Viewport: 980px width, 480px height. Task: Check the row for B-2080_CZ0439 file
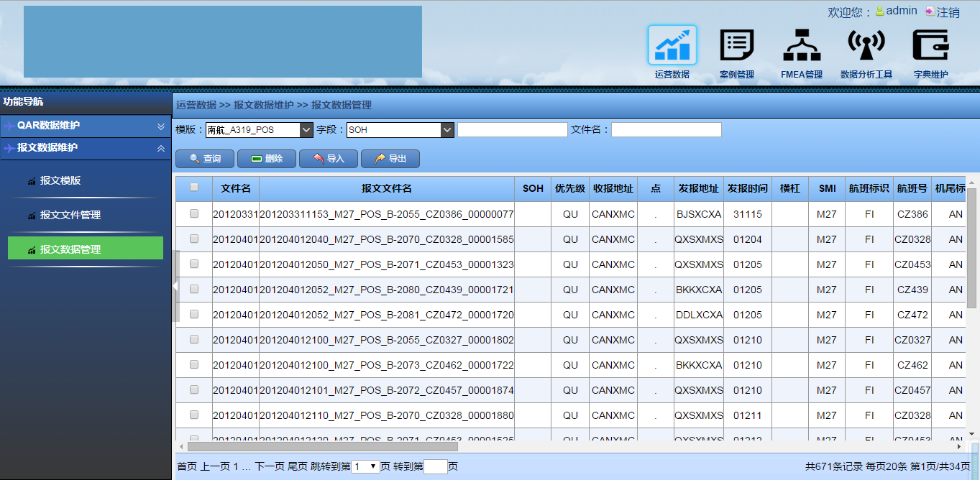tap(194, 289)
